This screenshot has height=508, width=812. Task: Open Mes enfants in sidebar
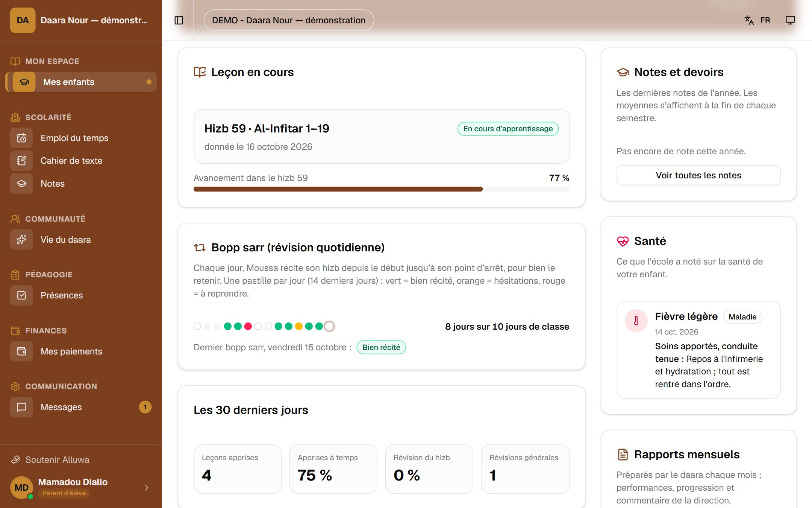click(x=81, y=82)
